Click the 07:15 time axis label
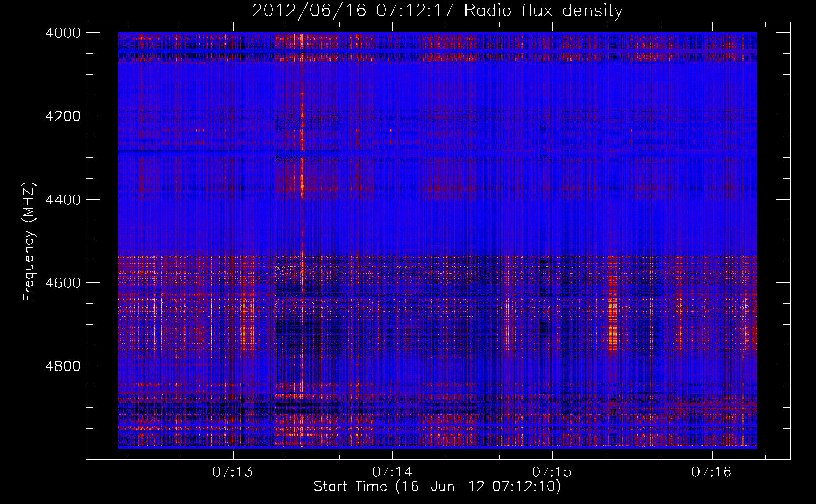816x504 pixels. (x=552, y=472)
